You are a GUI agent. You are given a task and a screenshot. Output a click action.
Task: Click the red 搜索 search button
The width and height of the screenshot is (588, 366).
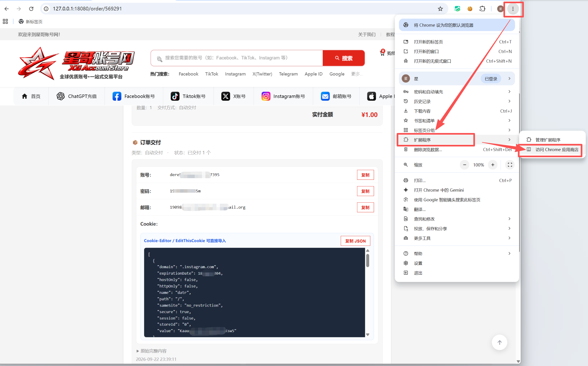click(x=343, y=58)
